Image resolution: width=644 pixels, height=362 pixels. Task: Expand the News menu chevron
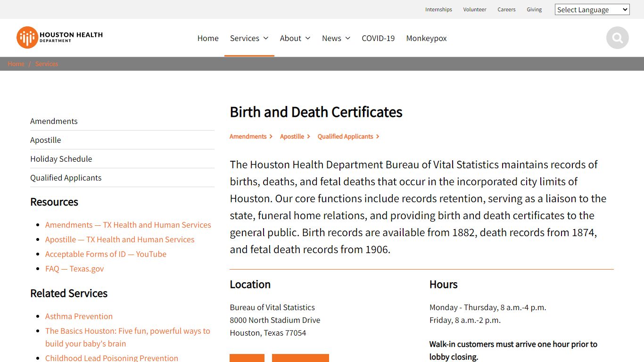[x=348, y=38]
